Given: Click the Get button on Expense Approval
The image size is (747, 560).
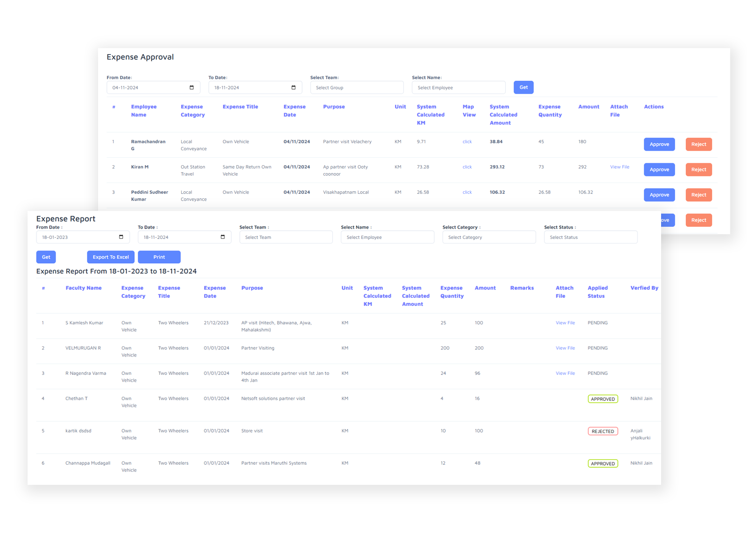Looking at the screenshot, I should pyautogui.click(x=523, y=87).
